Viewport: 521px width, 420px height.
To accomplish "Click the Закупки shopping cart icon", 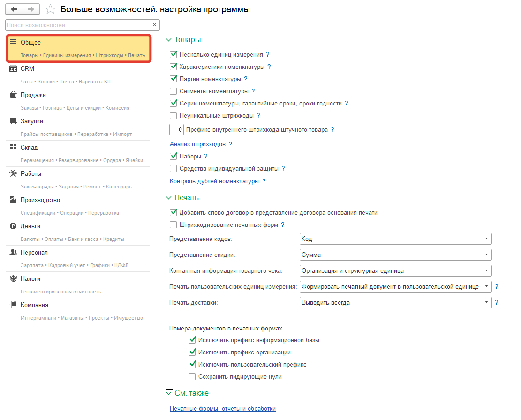I will tap(13, 121).
